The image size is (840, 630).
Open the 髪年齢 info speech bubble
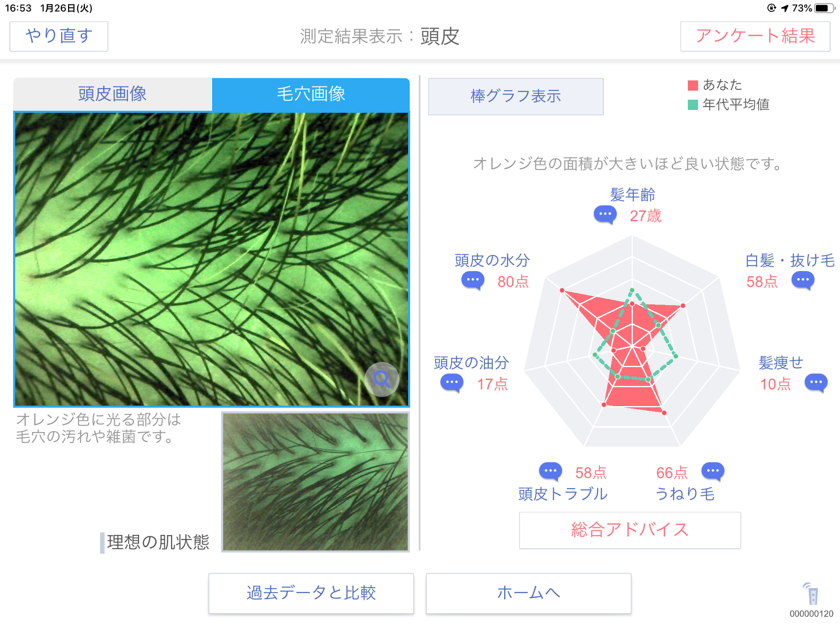605,215
